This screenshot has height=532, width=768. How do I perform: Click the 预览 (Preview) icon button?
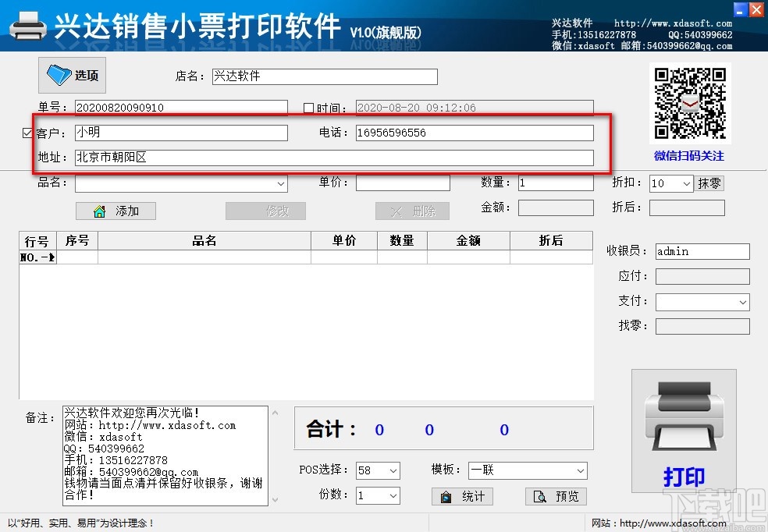point(556,496)
